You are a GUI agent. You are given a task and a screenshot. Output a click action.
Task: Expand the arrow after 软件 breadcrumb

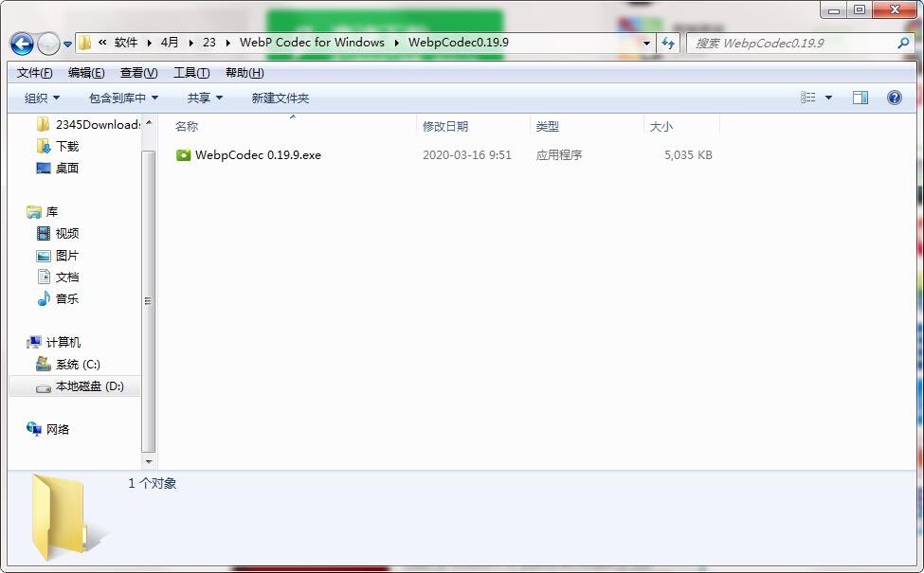coord(149,43)
